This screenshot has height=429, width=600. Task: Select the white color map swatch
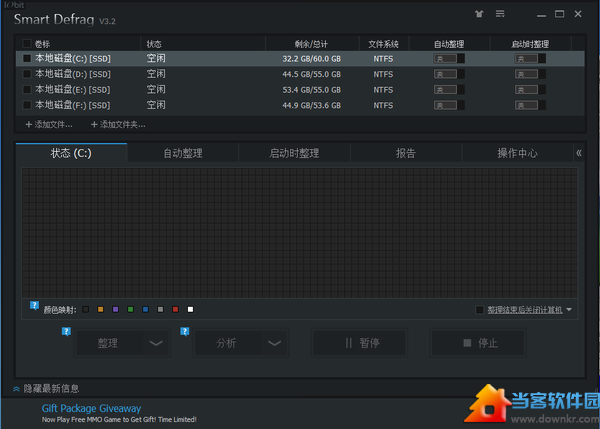(x=190, y=309)
